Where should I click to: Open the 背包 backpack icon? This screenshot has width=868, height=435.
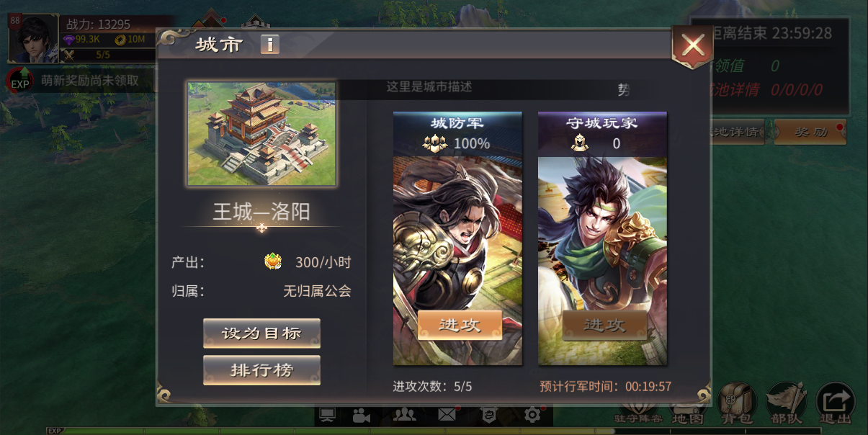[x=737, y=403]
